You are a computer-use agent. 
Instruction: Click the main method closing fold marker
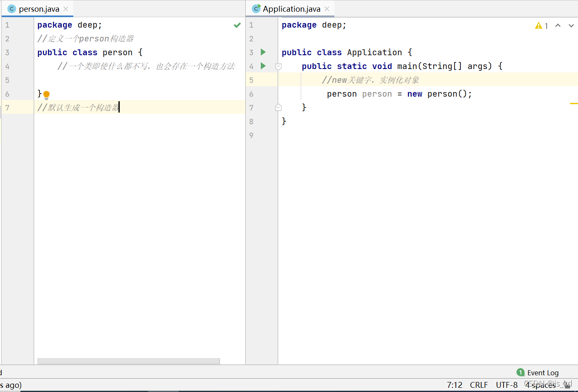point(278,108)
